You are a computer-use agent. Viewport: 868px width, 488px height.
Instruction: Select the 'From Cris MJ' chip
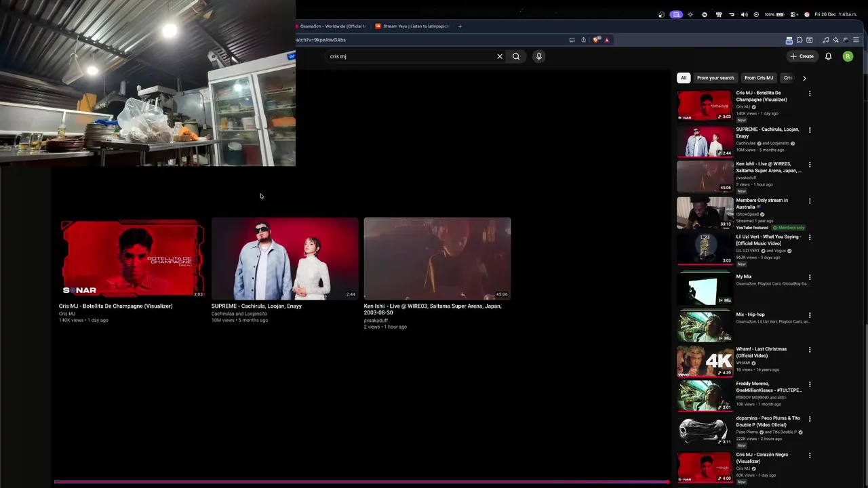click(x=759, y=78)
